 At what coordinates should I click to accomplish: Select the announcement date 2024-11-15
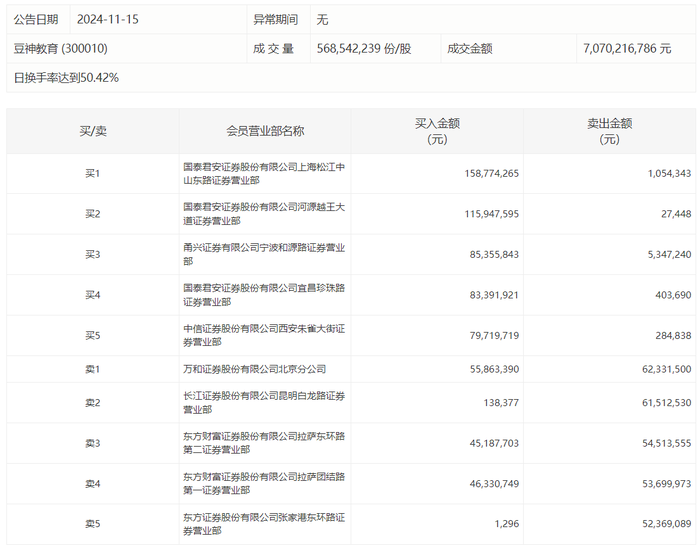(x=108, y=19)
